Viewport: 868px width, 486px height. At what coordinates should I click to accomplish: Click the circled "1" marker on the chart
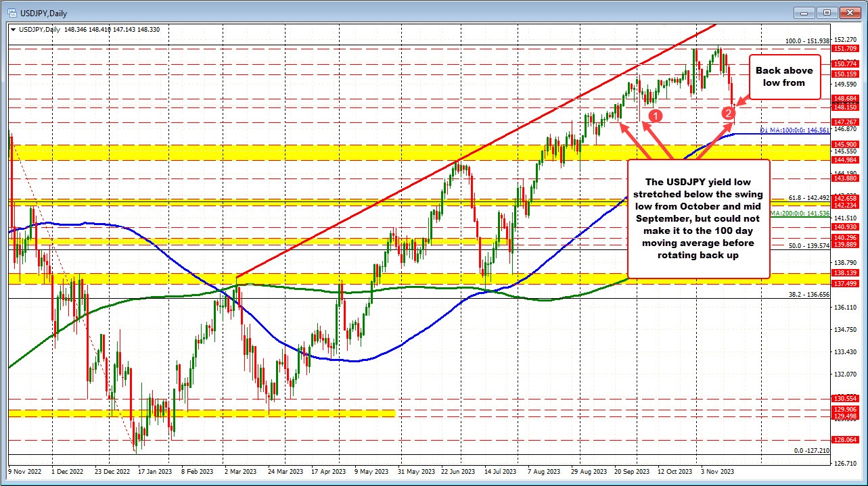(x=655, y=114)
